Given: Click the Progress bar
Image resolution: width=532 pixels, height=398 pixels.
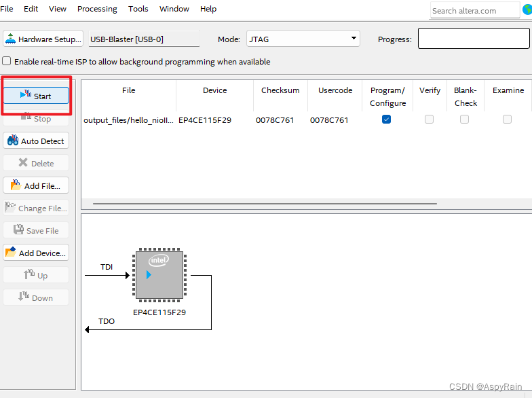Looking at the screenshot, I should click(x=474, y=38).
